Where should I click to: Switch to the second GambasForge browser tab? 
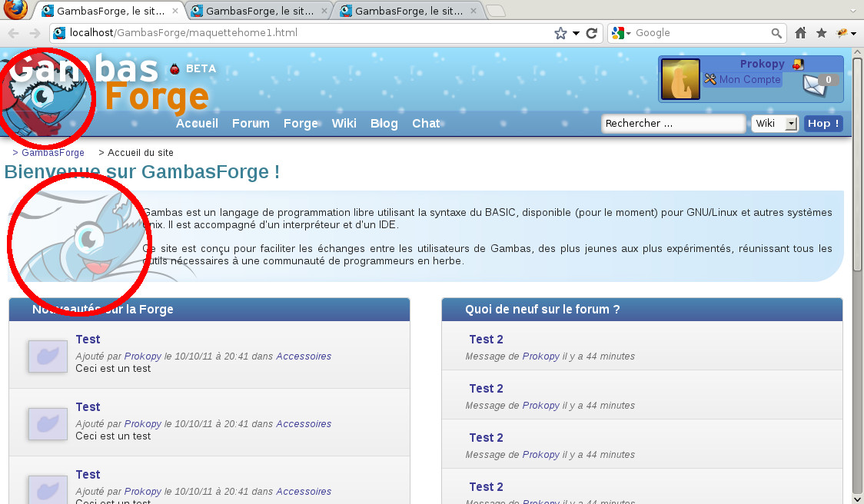click(x=258, y=11)
